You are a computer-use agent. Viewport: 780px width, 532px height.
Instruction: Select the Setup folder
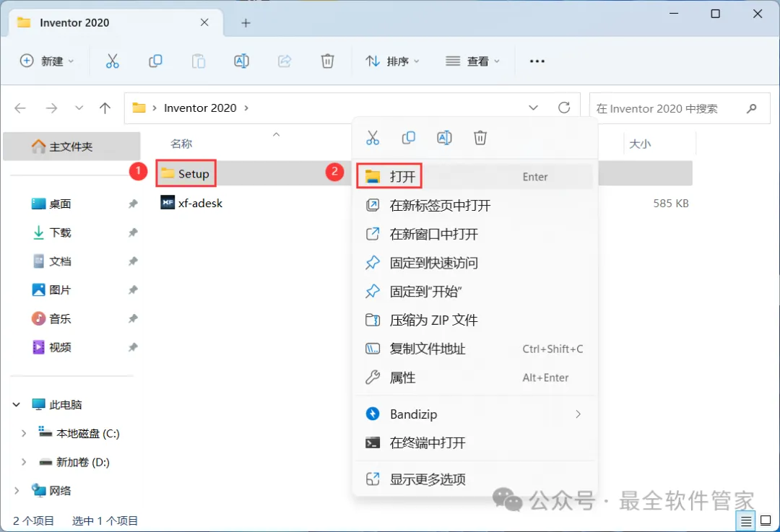pos(186,173)
